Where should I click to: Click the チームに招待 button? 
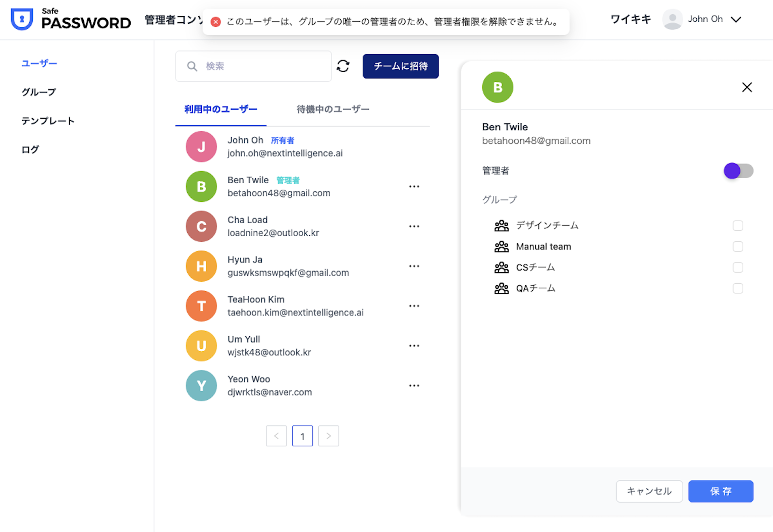[400, 66]
